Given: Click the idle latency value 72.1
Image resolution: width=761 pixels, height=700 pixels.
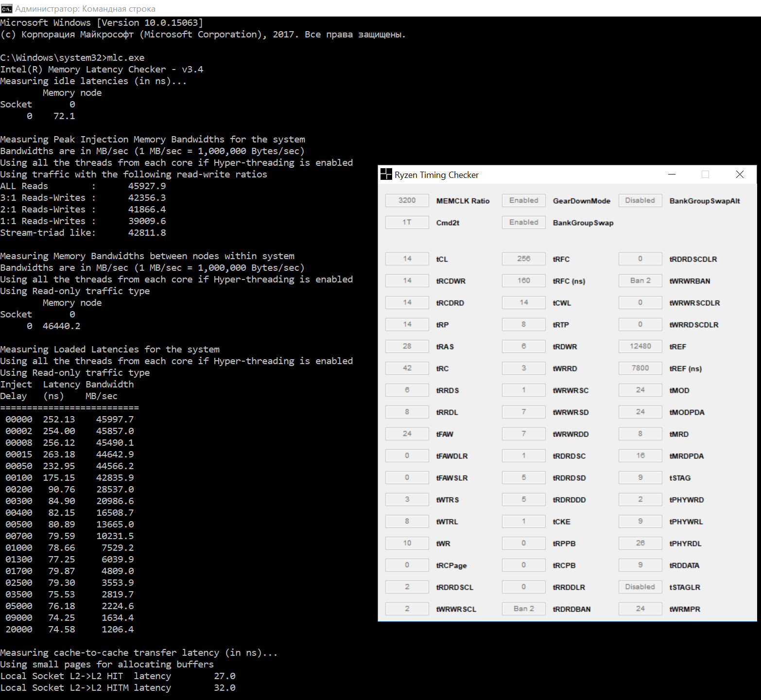Looking at the screenshot, I should pyautogui.click(x=64, y=116).
